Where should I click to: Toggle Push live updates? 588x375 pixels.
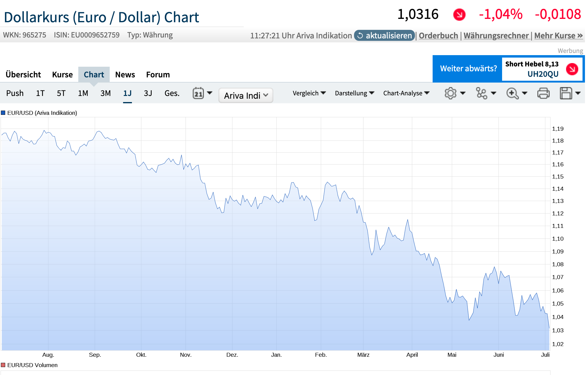coord(15,93)
